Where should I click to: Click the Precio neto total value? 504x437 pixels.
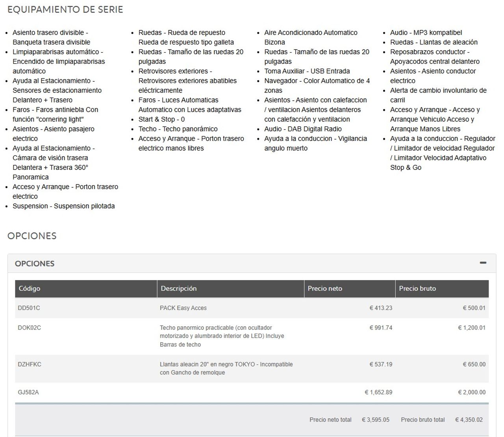click(x=376, y=420)
